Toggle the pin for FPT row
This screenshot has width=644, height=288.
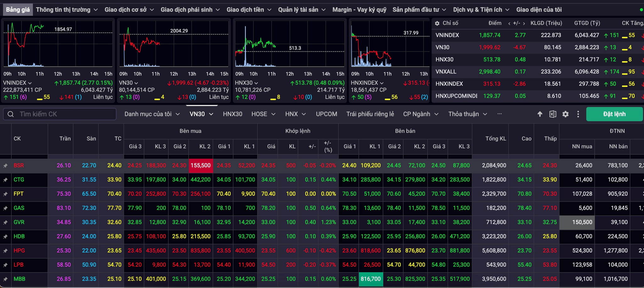point(5,194)
